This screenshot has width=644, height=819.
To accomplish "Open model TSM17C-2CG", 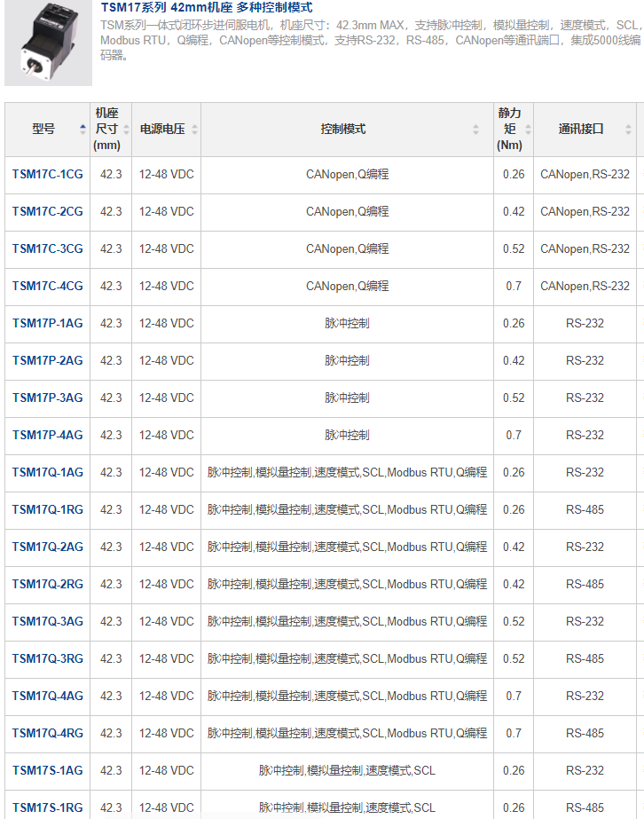I will [x=48, y=211].
